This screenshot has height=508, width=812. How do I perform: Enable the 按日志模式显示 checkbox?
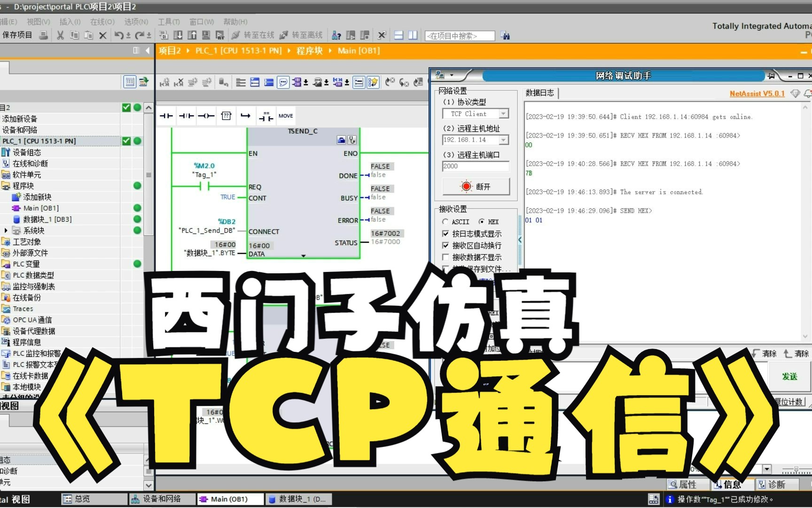(445, 233)
